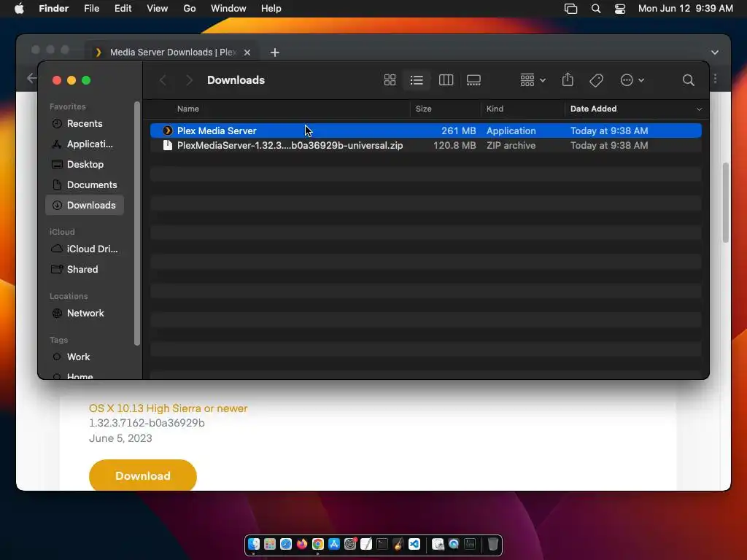This screenshot has width=747, height=560.
Task: Sort by Date Added column header
Action: pyautogui.click(x=593, y=109)
